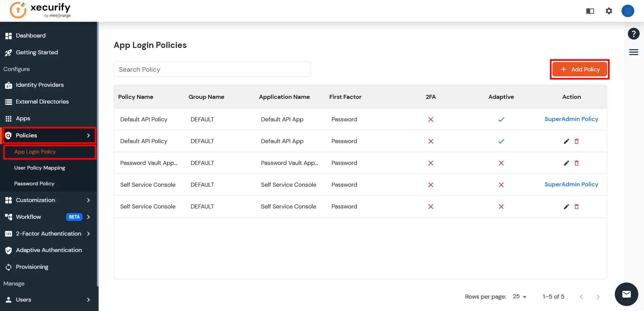Click the Identity Providers icon
The width and height of the screenshot is (644, 311).
click(x=8, y=85)
